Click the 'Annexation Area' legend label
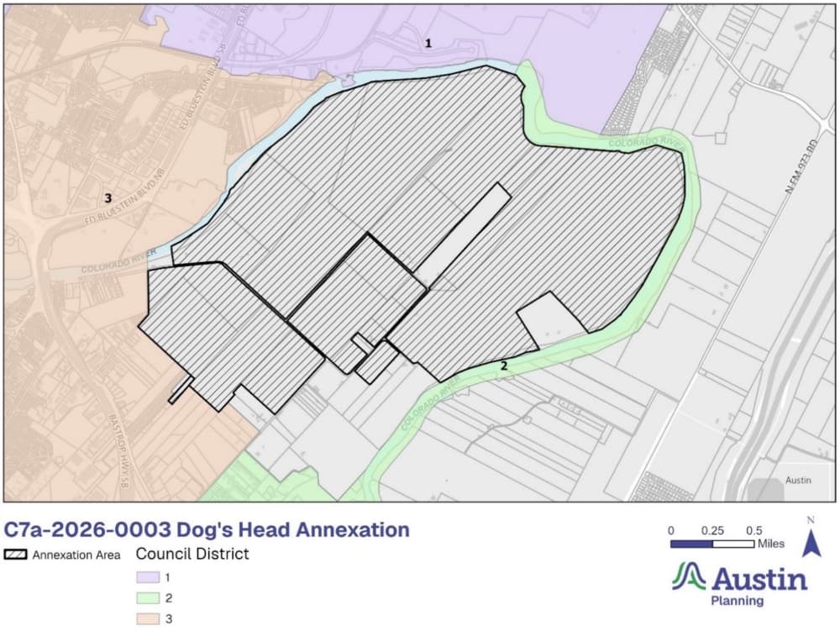This screenshot has height=631, width=840. 76,555
